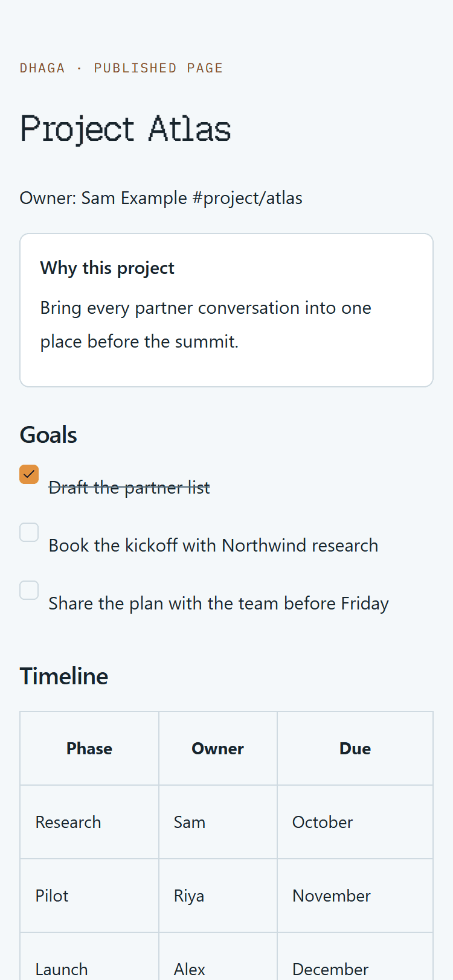Image resolution: width=453 pixels, height=980 pixels.
Task: Click the DHAGA published page breadcrumb
Action: point(121,68)
